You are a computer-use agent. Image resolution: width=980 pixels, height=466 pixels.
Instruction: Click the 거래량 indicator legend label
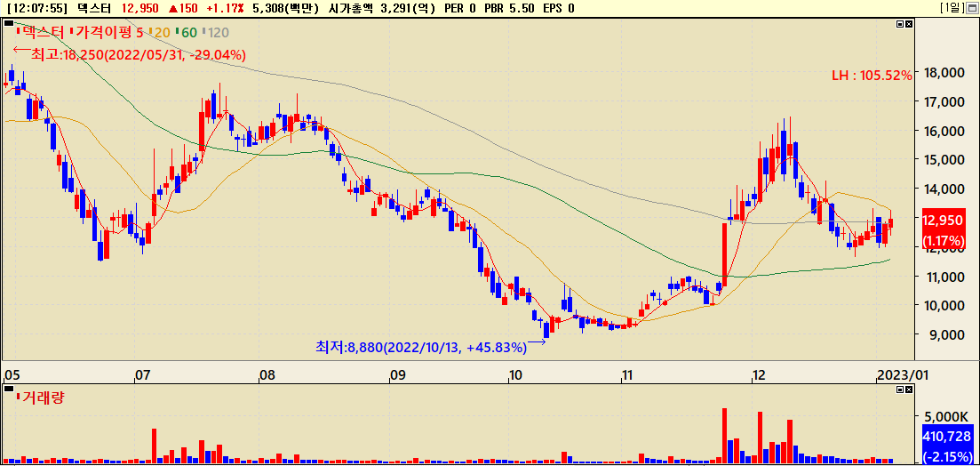(41, 398)
